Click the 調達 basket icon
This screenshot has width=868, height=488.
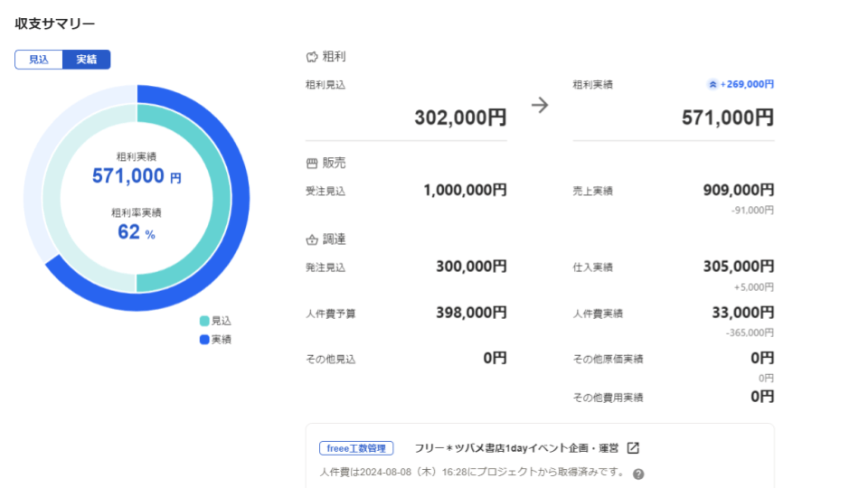(x=312, y=239)
